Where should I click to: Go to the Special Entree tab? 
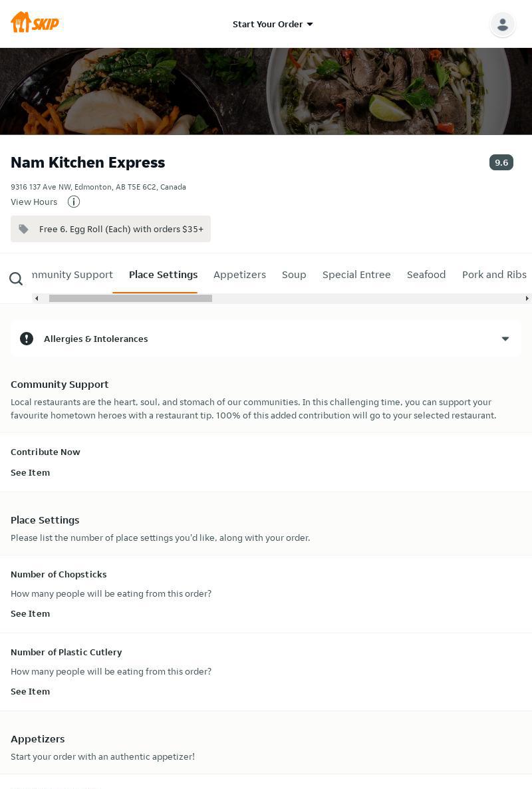click(356, 275)
